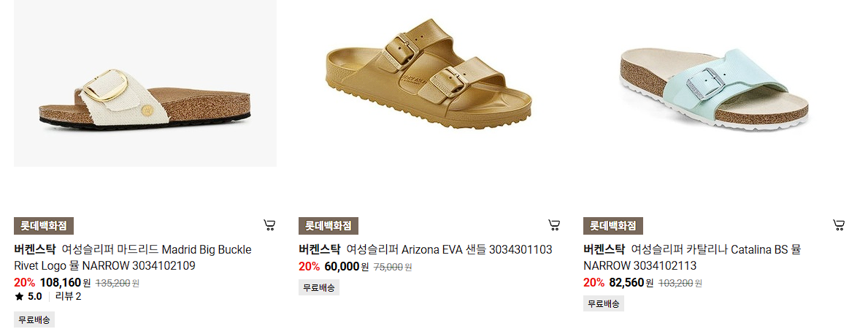Click the 60,000원 price of Arizona EVA
This screenshot has height=329, width=868.
coord(347,267)
